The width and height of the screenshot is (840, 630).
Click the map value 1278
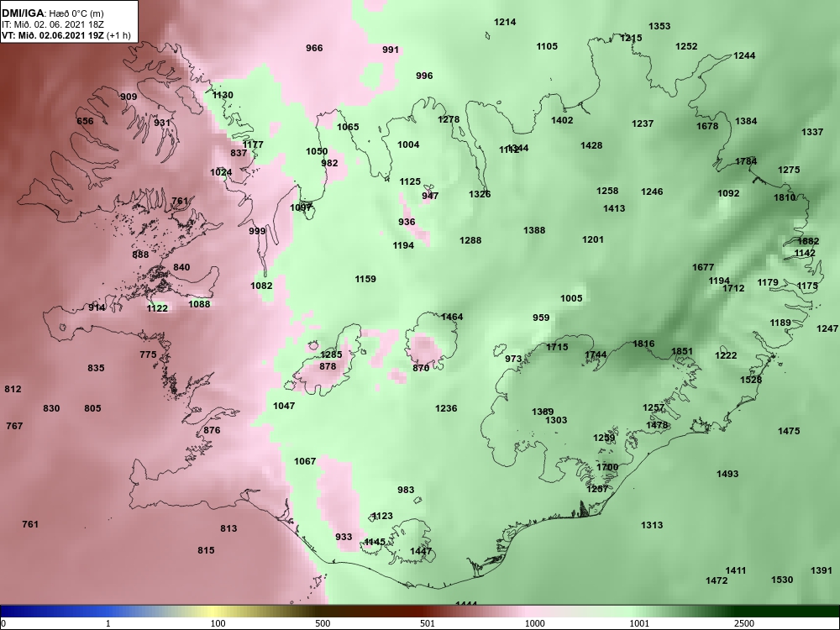[449, 119]
